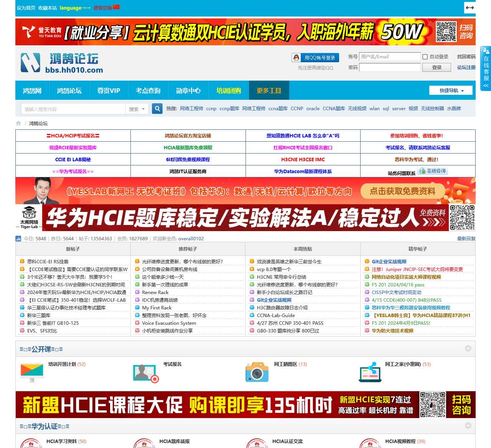491x448 pixels.
Task: Click the statistics bar chart icon
Action: [x=18, y=238]
